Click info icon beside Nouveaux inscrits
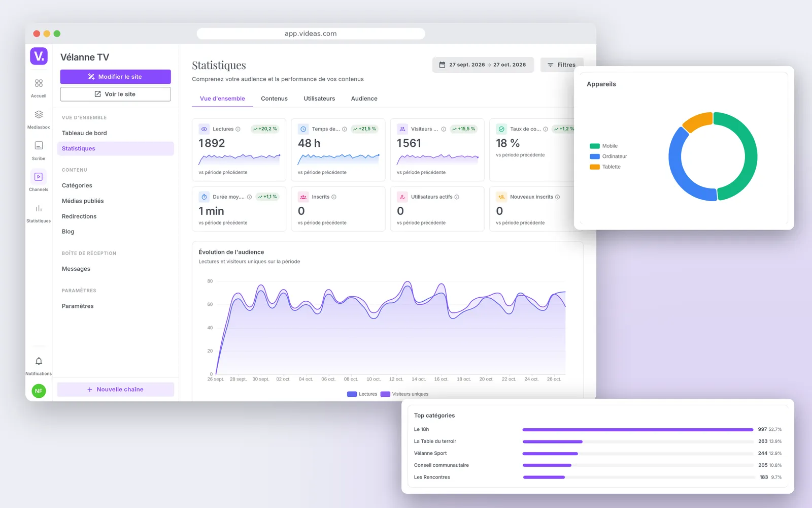 coord(558,197)
